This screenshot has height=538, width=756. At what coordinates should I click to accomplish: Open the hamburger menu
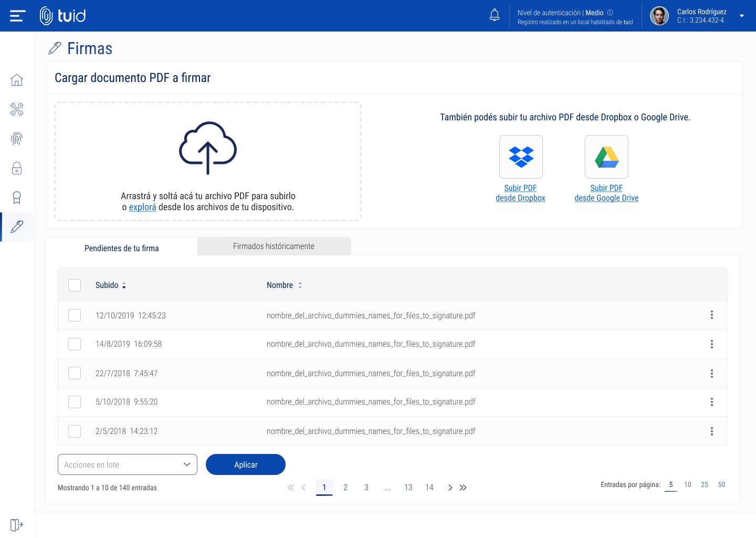[x=17, y=16]
